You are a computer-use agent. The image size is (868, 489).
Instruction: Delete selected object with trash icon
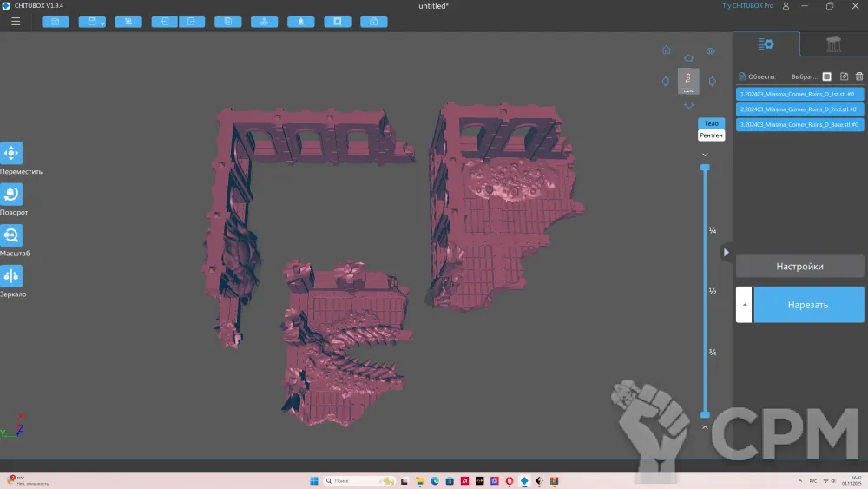(859, 76)
